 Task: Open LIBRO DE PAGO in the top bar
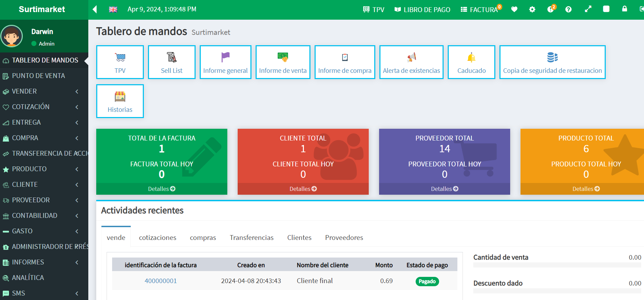click(x=423, y=10)
